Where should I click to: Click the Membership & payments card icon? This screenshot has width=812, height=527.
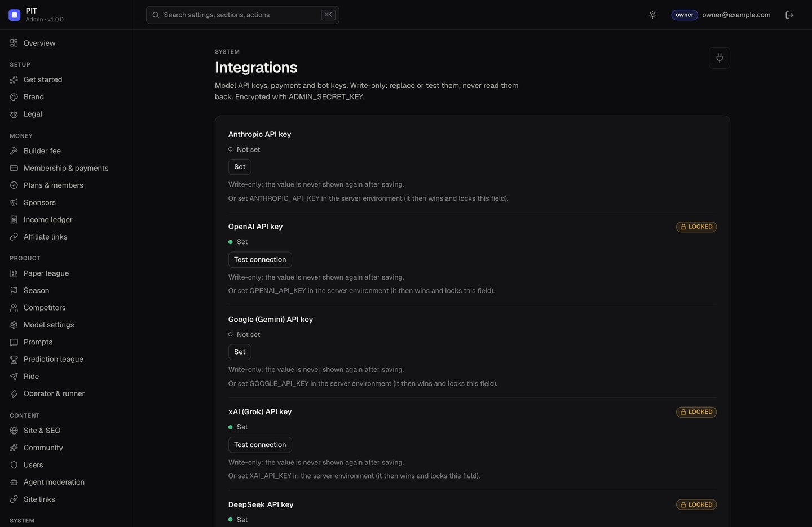tap(14, 168)
